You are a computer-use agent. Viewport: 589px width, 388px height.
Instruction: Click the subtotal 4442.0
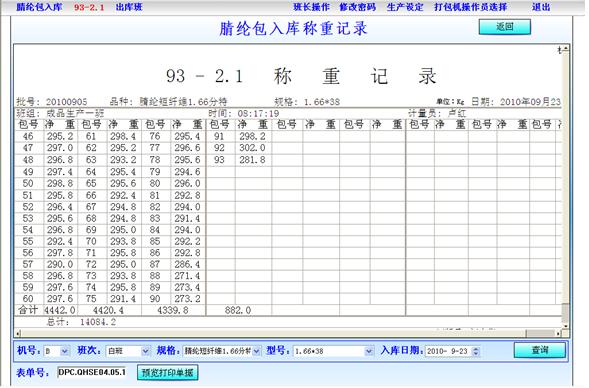coord(60,310)
